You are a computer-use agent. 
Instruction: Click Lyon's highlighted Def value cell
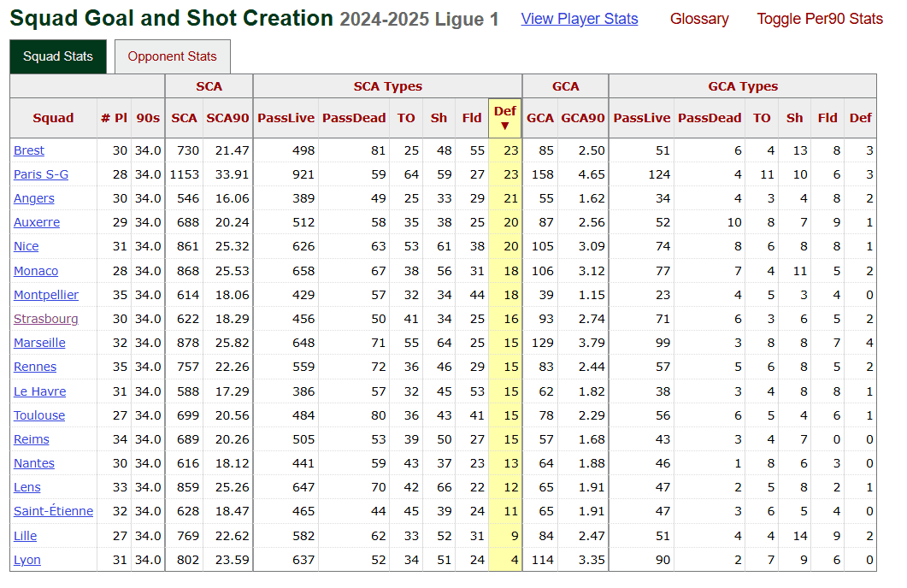coord(504,560)
